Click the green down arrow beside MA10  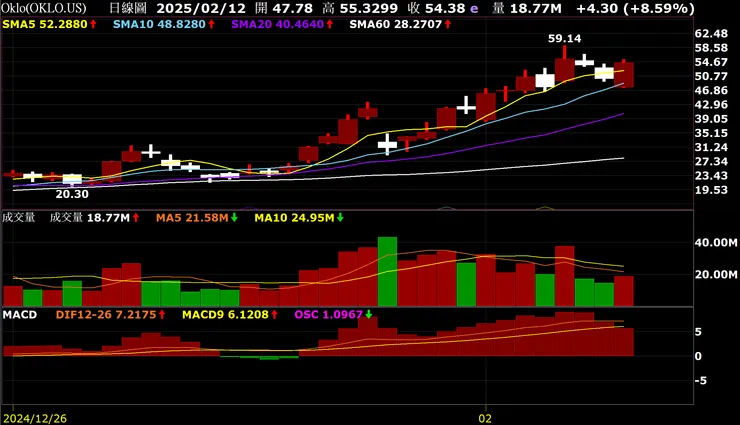pos(340,218)
